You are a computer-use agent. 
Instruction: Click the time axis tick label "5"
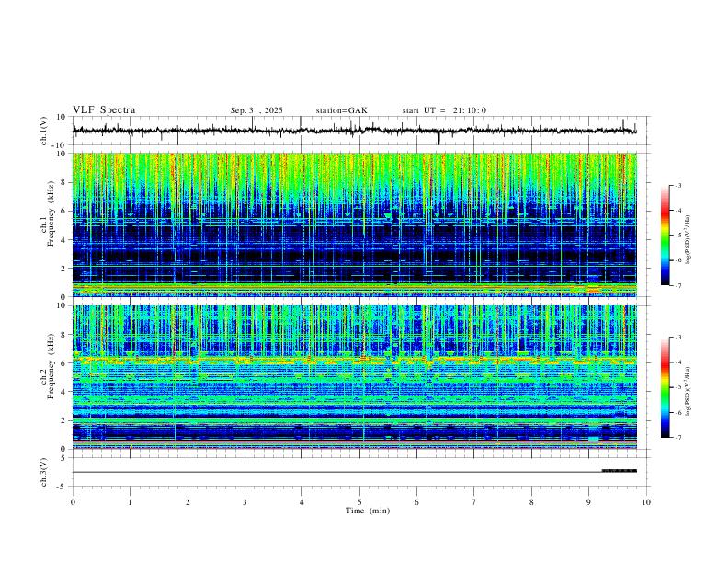359,502
